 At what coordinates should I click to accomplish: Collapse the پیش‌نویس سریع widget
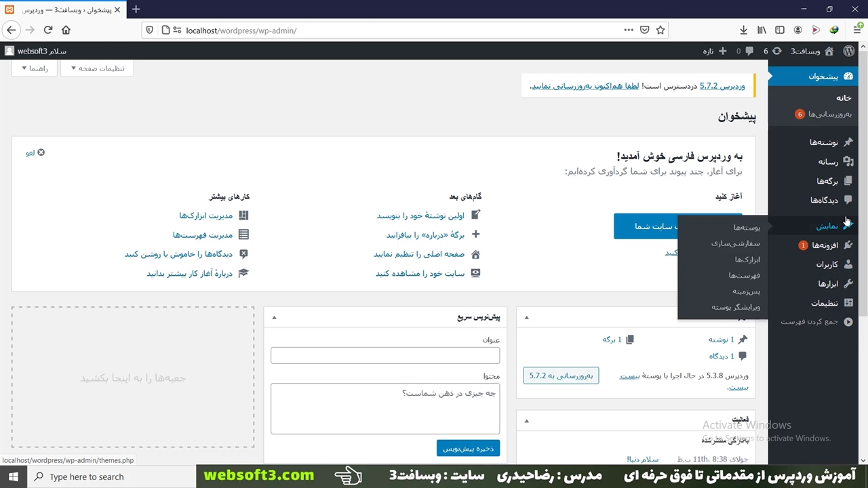click(x=274, y=317)
